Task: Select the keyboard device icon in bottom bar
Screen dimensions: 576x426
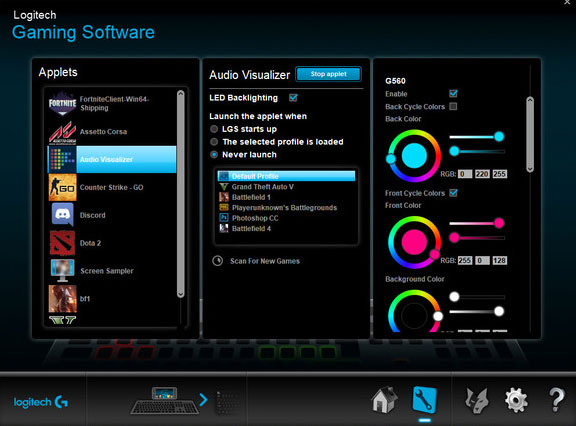Action: (x=165, y=401)
